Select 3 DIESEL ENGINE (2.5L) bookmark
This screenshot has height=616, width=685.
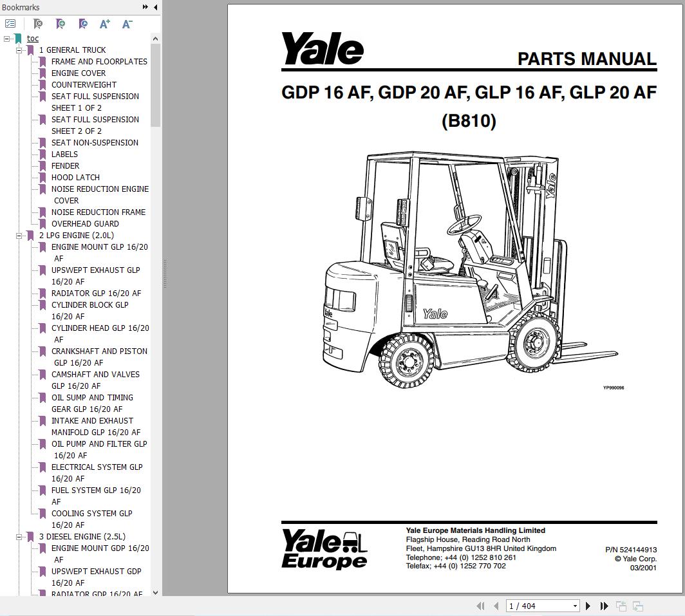[82, 536]
